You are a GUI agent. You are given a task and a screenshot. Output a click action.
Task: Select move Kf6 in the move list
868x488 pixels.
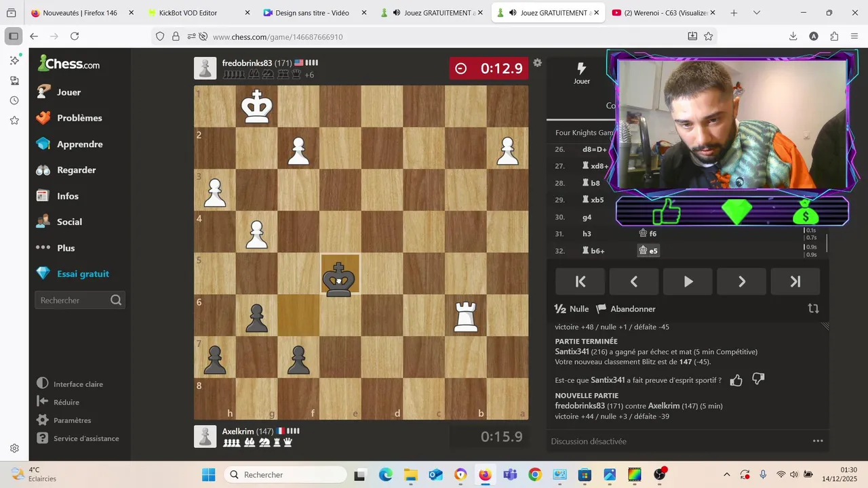(648, 234)
